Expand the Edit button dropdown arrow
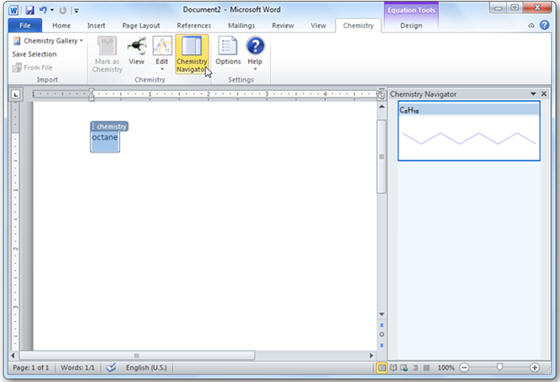This screenshot has height=382, width=560. (162, 69)
